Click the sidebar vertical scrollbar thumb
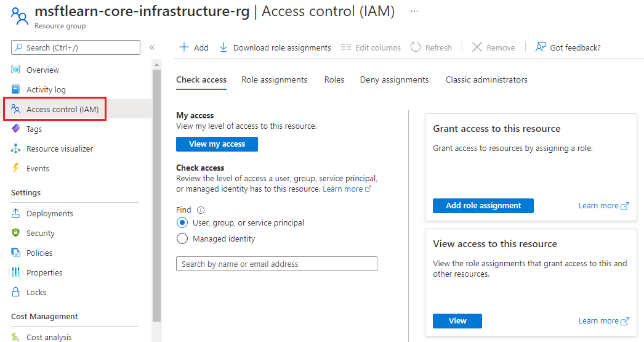 156,195
